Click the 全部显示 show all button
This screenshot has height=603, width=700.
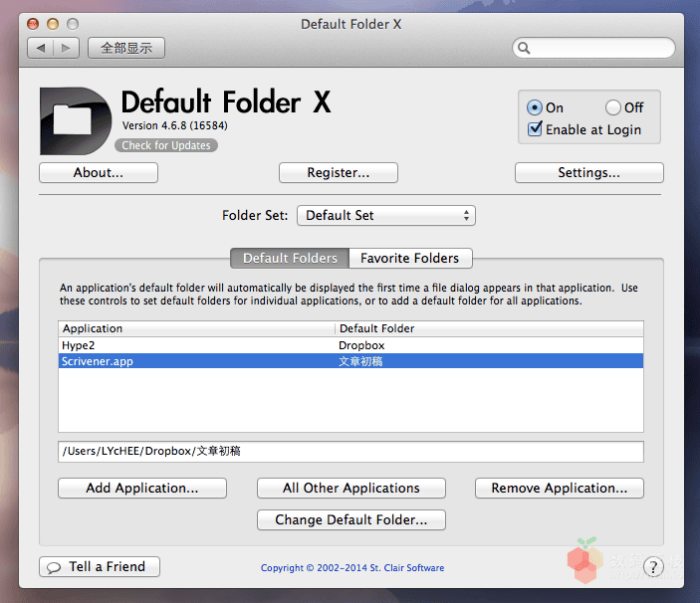pos(126,48)
